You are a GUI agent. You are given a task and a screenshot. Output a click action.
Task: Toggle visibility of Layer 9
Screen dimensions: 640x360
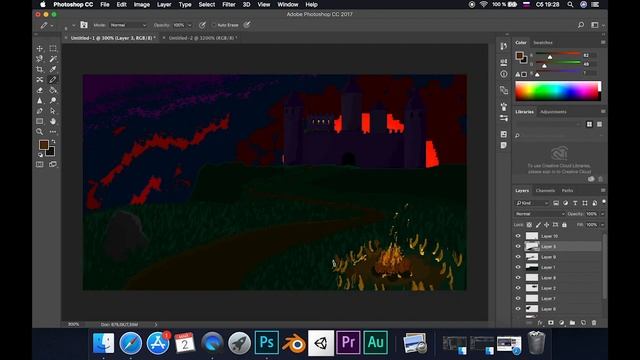(518, 257)
